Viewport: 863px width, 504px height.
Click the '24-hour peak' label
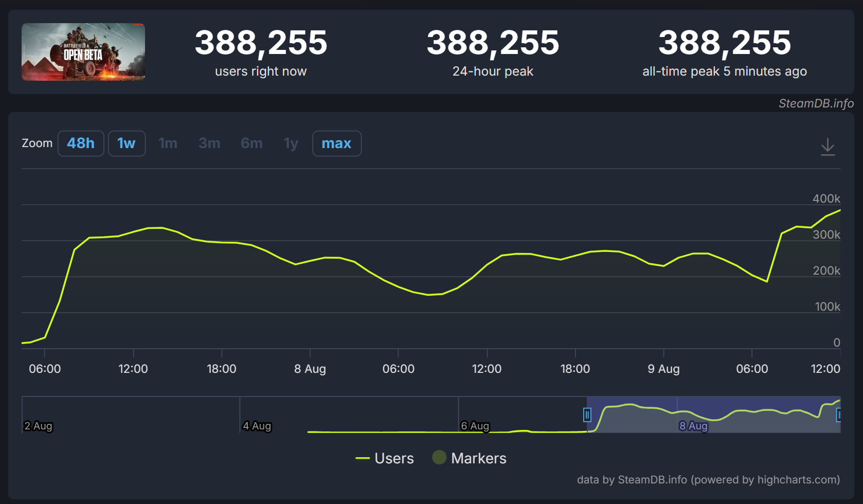[x=493, y=71]
